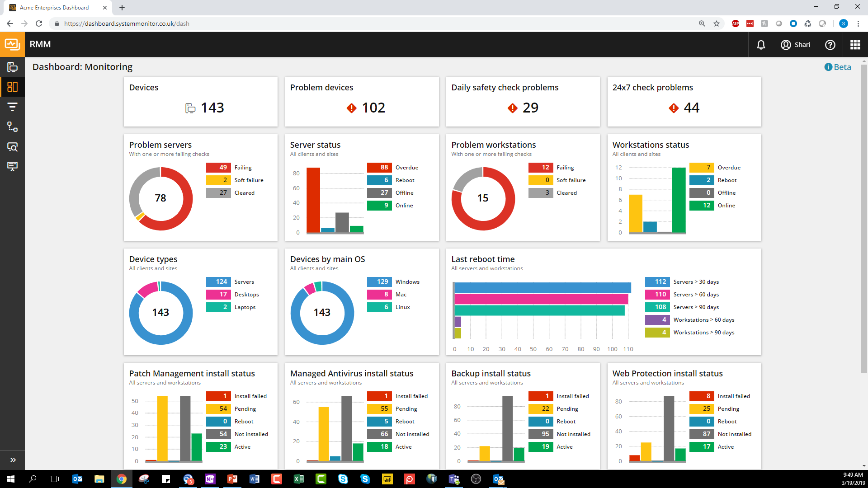Open the Checks filter icon in the sidebar
The height and width of the screenshot is (488, 868).
[x=12, y=107]
